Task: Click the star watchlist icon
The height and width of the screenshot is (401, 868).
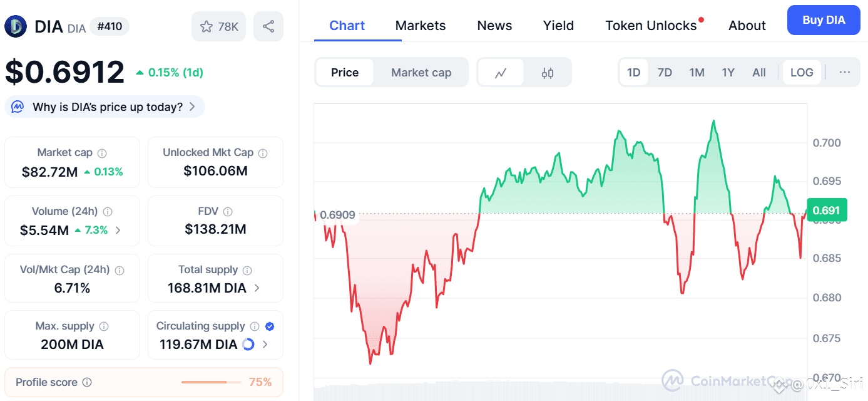Action: [x=207, y=26]
